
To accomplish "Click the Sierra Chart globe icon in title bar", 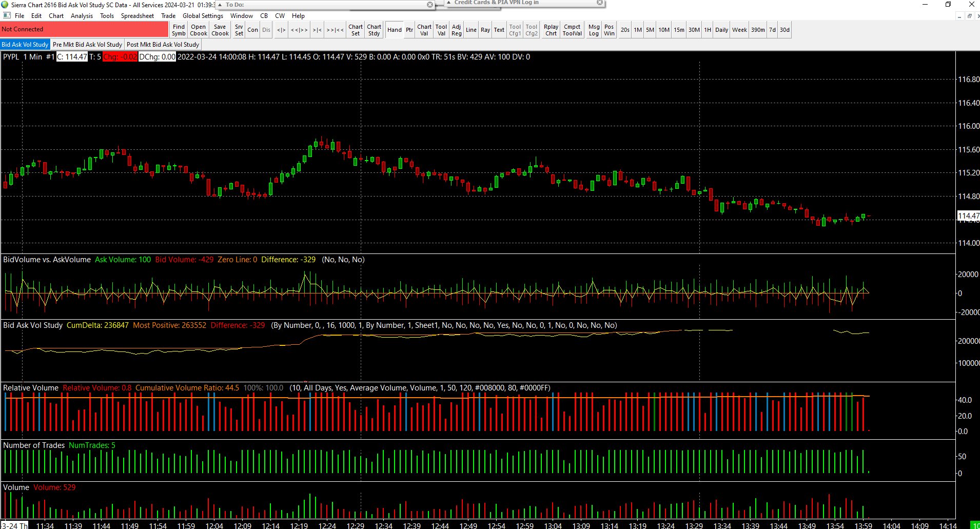I will click(5, 5).
